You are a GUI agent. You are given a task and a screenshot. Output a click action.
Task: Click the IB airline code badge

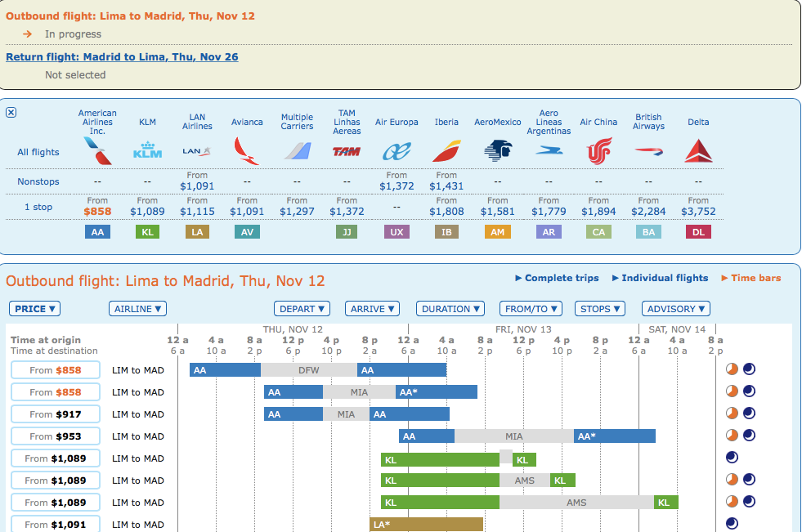[x=446, y=232]
